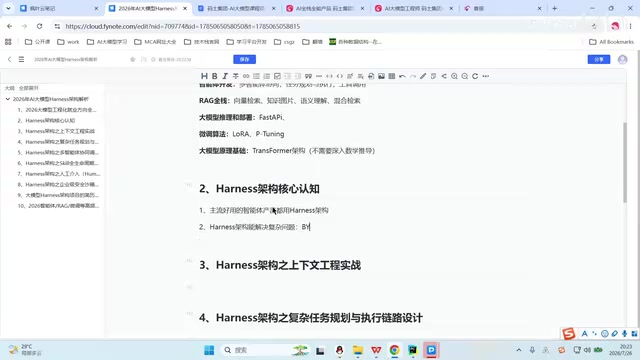
Task: Insert an image into the note
Action: pos(381,76)
